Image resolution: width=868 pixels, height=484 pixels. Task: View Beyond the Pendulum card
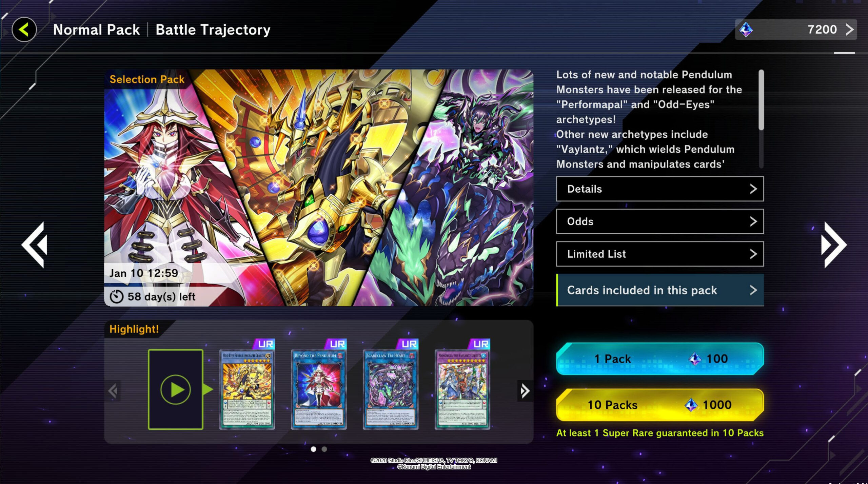tap(319, 389)
